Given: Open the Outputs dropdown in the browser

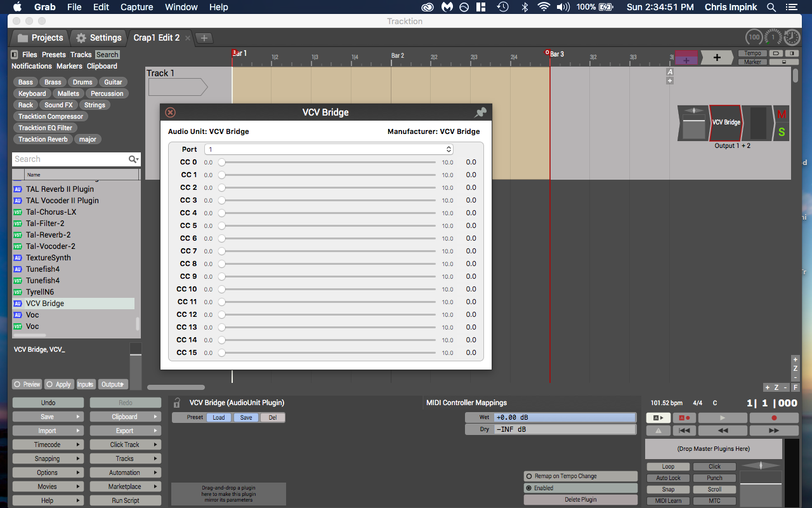Looking at the screenshot, I should point(113,384).
